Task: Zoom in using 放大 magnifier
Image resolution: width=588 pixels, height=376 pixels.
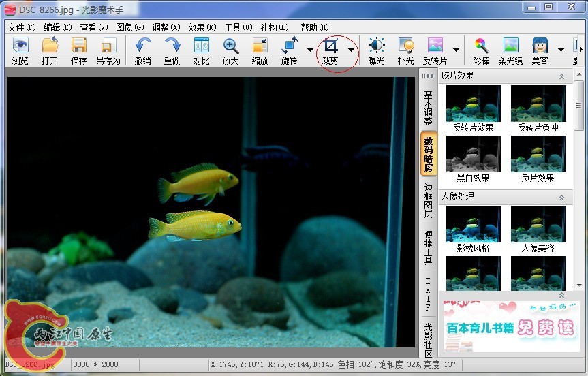Action: tap(230, 51)
